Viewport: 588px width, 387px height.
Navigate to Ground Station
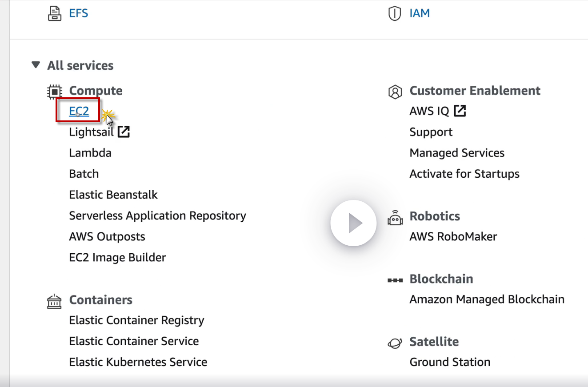pyautogui.click(x=450, y=362)
